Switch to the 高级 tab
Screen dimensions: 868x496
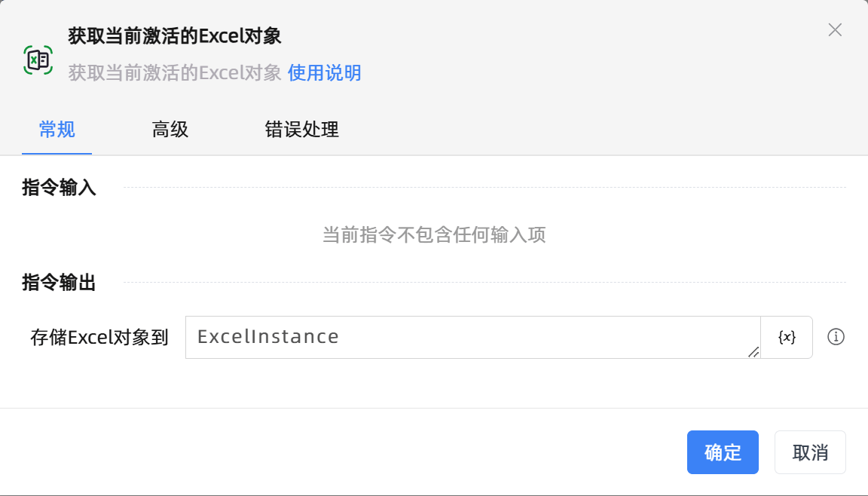click(x=170, y=130)
